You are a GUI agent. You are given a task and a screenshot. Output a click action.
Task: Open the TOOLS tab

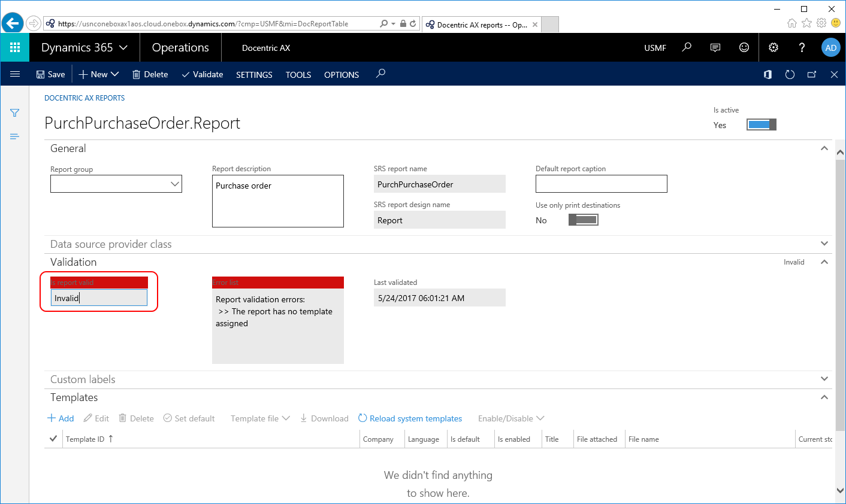(298, 75)
